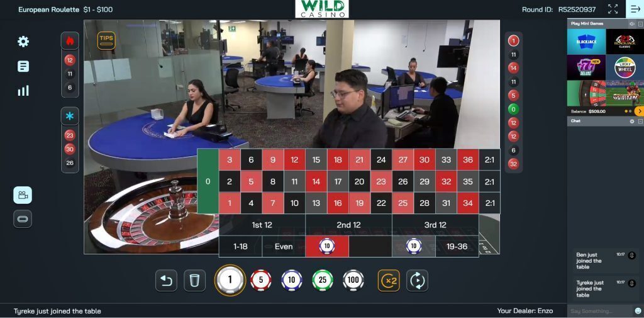Viewport: 644px width, 318px height.
Task: Collapse the Chat panel
Action: click(640, 122)
